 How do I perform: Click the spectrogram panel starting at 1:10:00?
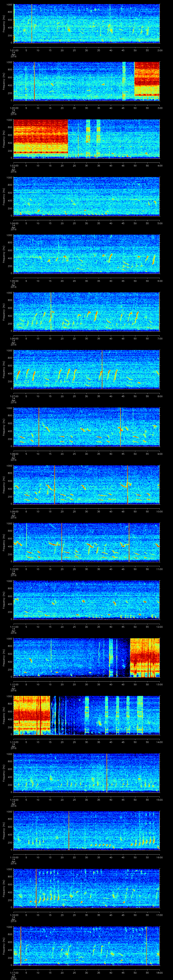87,542
